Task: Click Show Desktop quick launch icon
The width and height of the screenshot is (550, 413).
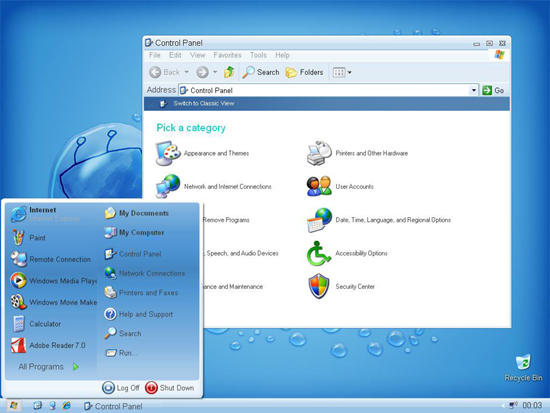Action: 38,406
